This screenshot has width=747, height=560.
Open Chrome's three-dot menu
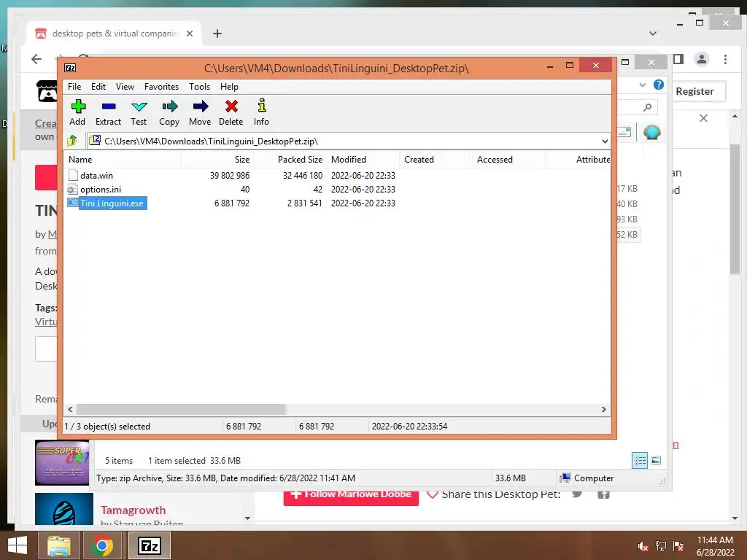coord(725,59)
